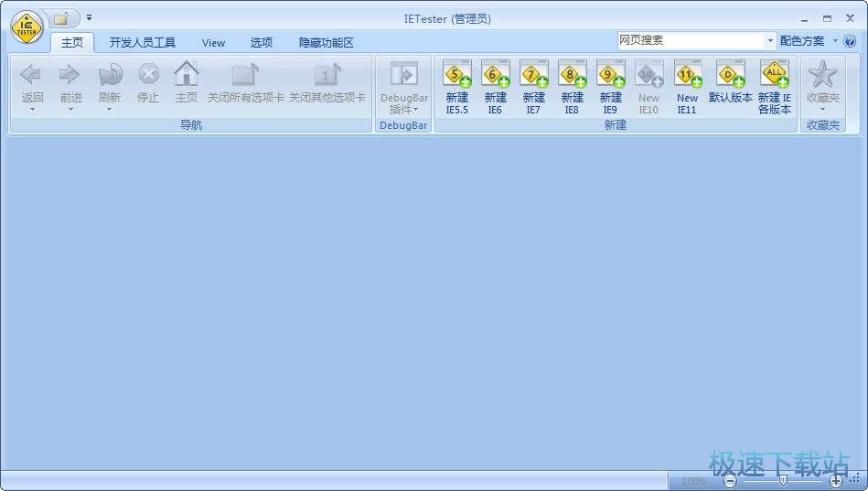Image resolution: width=868 pixels, height=491 pixels.
Task: Click the New IE10 icon
Action: click(x=648, y=74)
